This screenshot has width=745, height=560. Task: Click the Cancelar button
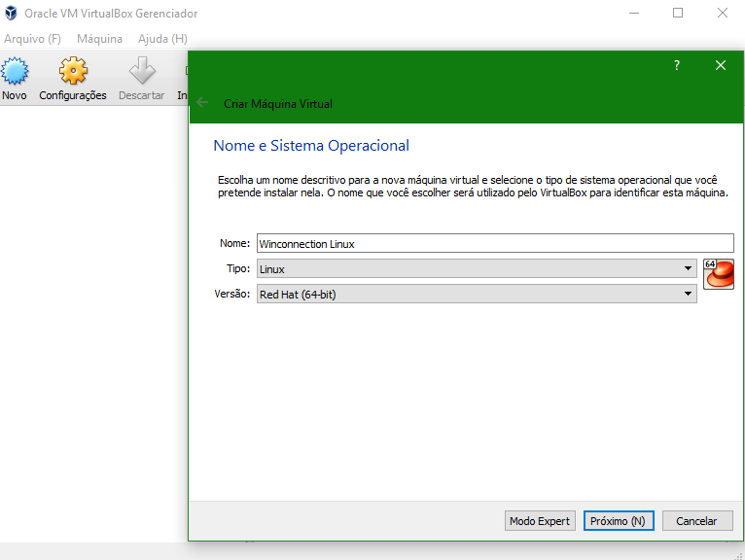[x=696, y=521]
